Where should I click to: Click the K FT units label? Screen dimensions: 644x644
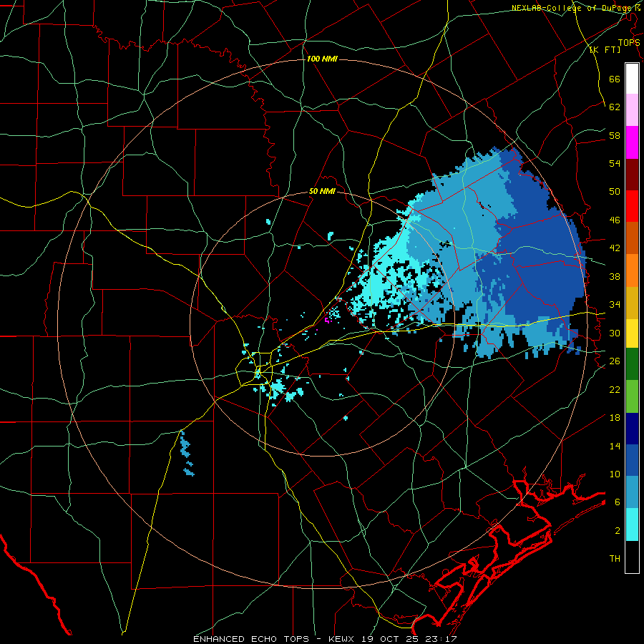605,49
